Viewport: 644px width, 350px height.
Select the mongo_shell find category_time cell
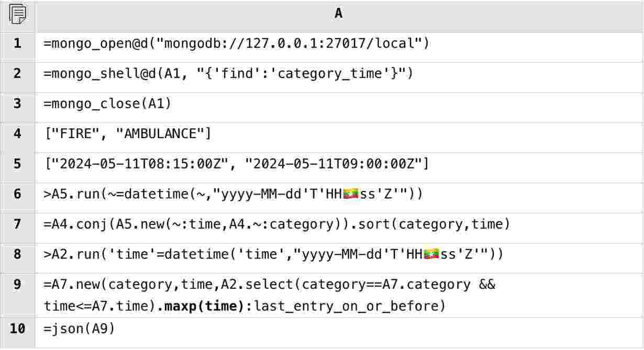point(228,74)
